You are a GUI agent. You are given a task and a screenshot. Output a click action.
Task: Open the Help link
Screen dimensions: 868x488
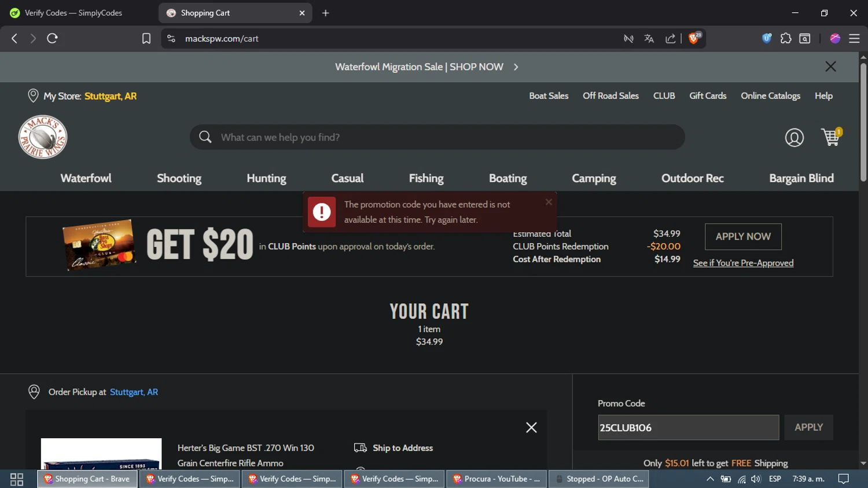pos(823,96)
